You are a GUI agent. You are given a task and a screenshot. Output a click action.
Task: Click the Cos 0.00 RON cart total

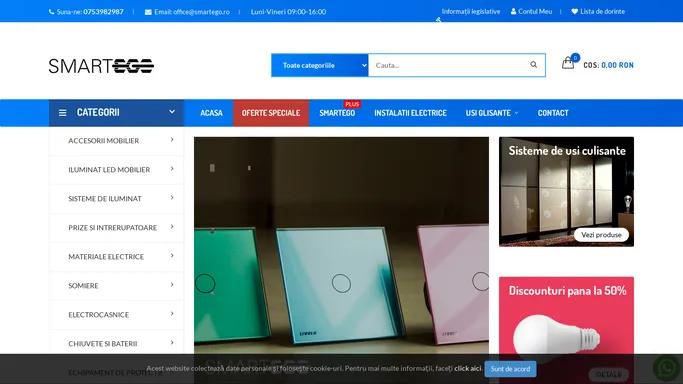[x=608, y=65]
